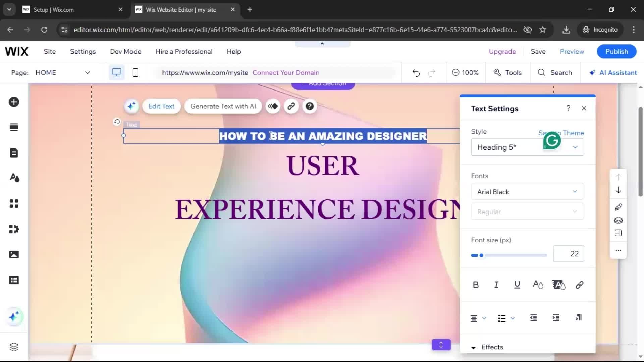Decrease text indent
The image size is (644, 362).
[x=533, y=318]
